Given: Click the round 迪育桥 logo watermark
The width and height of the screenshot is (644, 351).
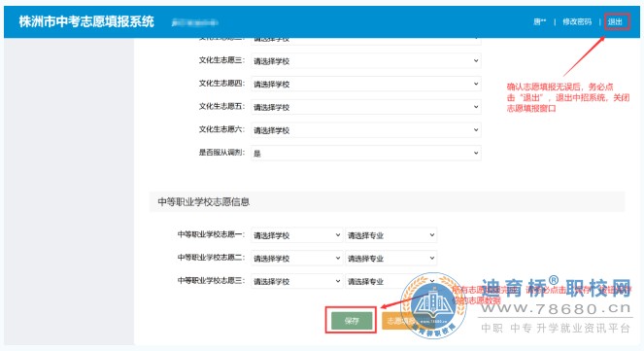Looking at the screenshot, I should 434,305.
